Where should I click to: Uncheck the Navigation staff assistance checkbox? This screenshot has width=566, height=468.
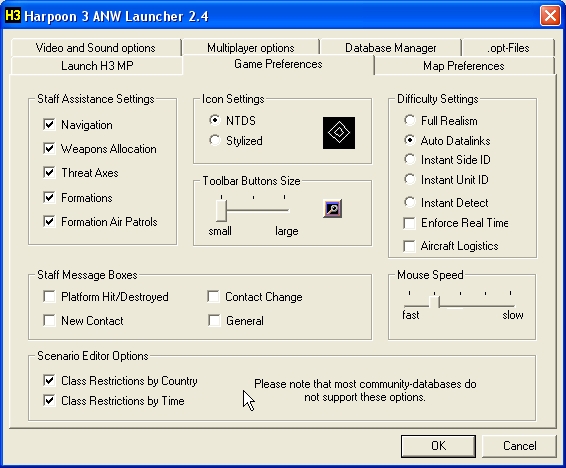(49, 124)
